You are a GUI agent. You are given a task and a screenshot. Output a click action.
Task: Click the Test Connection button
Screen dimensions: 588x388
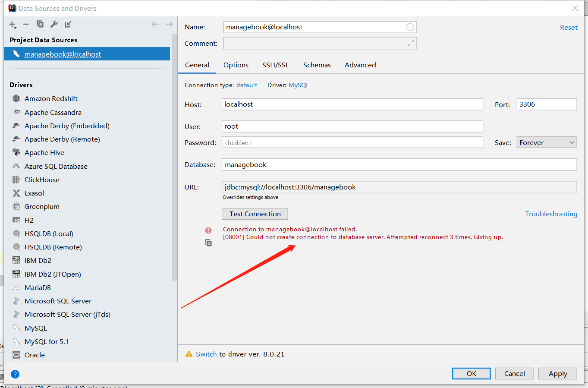tap(255, 214)
